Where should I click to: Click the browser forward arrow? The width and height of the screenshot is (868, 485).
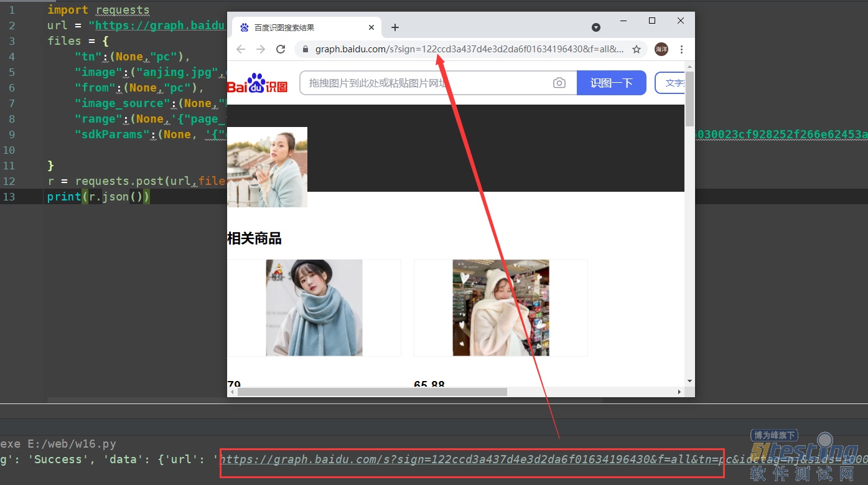[x=261, y=49]
